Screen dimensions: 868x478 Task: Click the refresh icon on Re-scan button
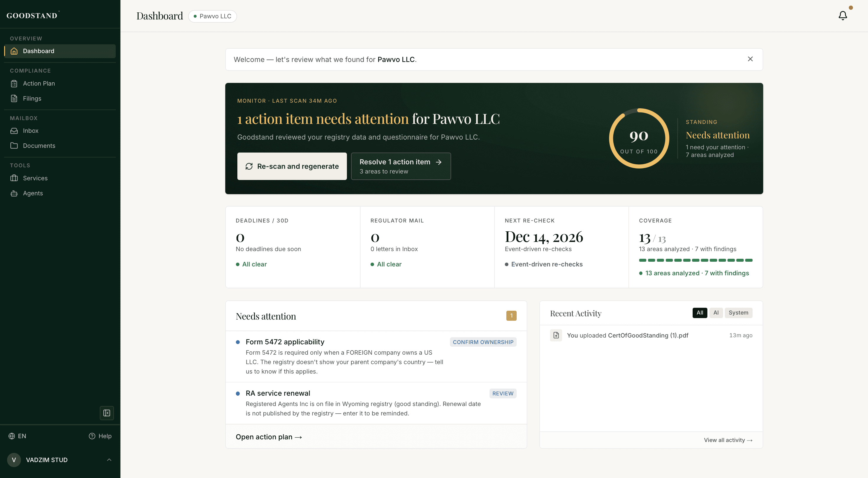[x=249, y=166]
